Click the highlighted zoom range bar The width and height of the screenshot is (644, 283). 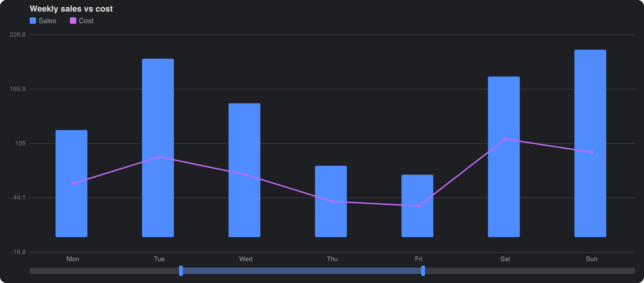pos(302,271)
